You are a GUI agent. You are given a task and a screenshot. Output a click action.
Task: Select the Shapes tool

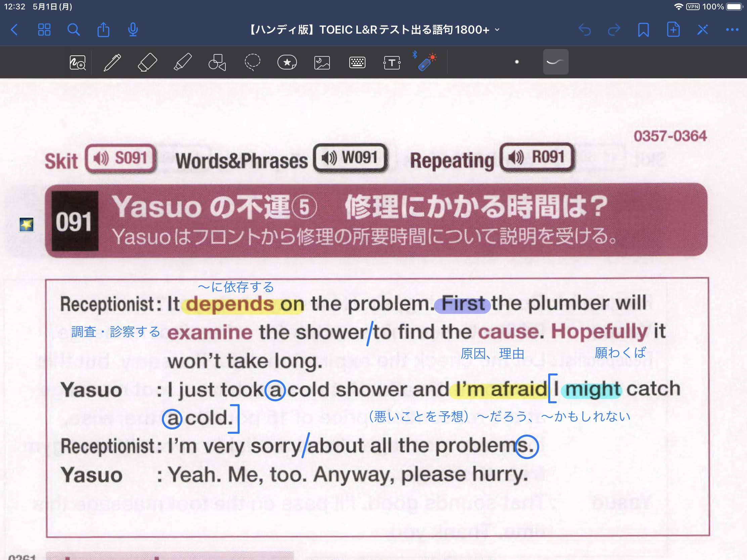[x=217, y=62]
